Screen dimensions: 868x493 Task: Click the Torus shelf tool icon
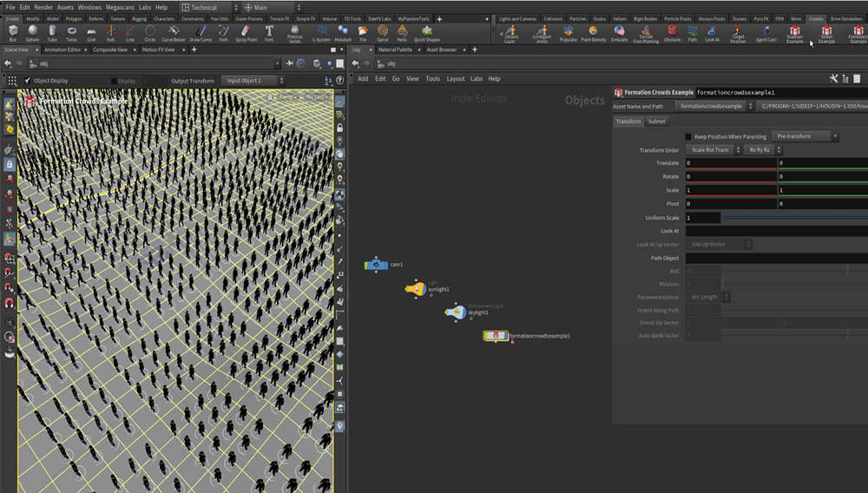pyautogui.click(x=72, y=32)
